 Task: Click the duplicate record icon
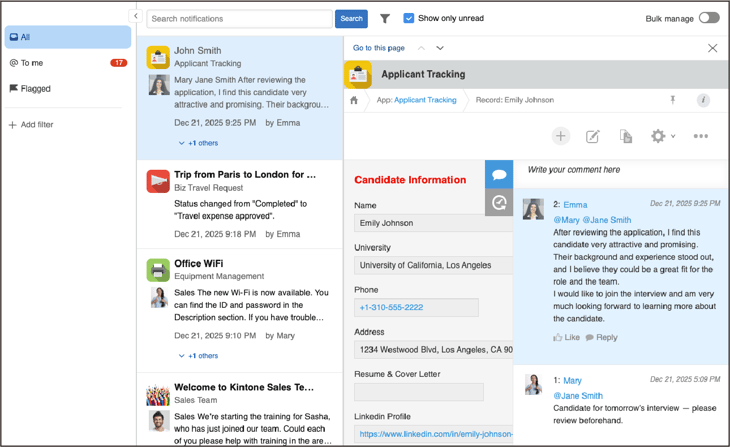click(625, 136)
